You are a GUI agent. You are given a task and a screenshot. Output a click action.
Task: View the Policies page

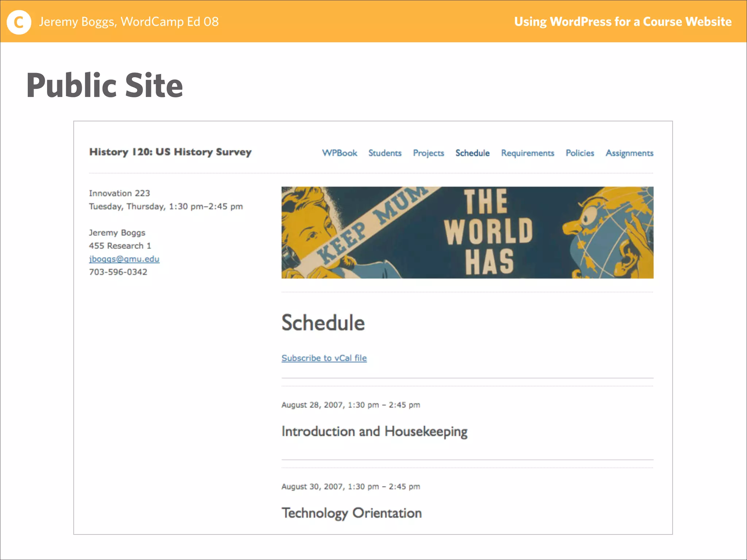pyautogui.click(x=580, y=153)
